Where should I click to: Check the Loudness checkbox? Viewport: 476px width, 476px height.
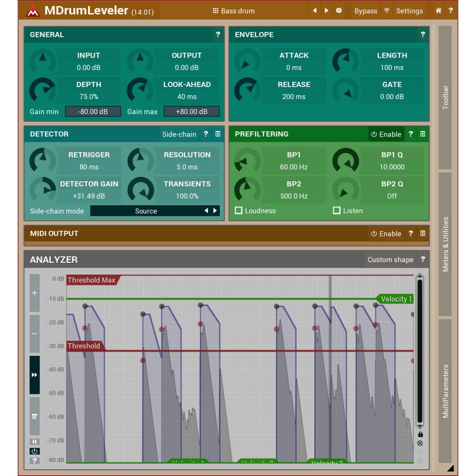[x=239, y=210]
